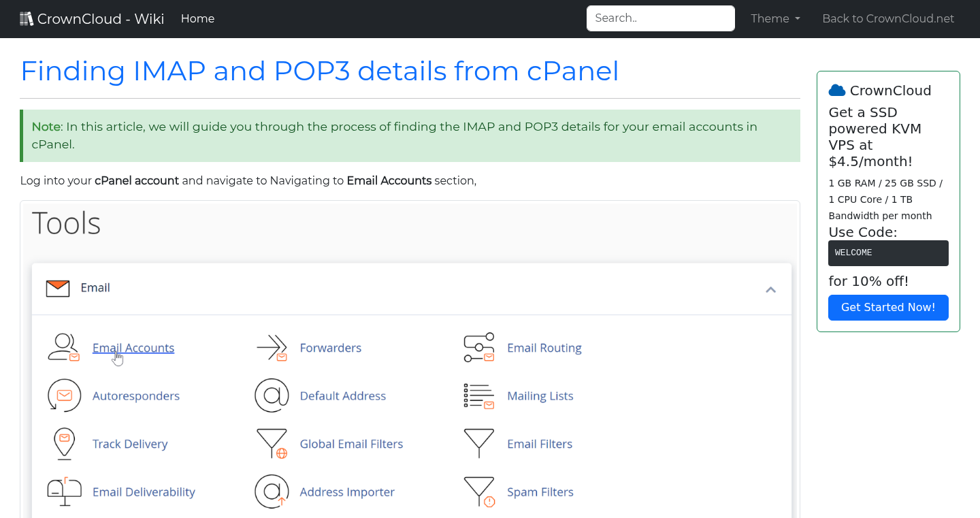The image size is (980, 518).
Task: Go Back to CrownCloud.net
Action: [888, 18]
